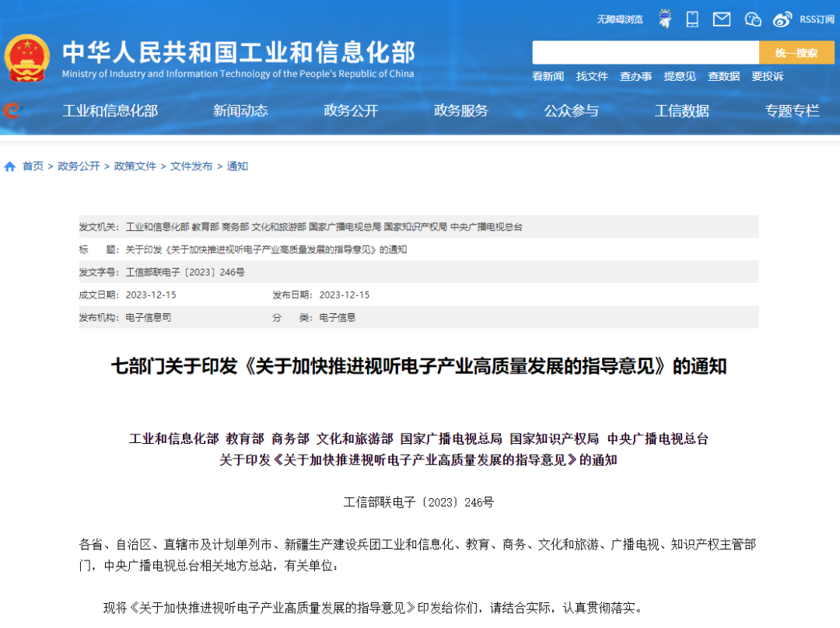Click the email envelope icon
This screenshot has width=840, height=628.
tap(722, 19)
